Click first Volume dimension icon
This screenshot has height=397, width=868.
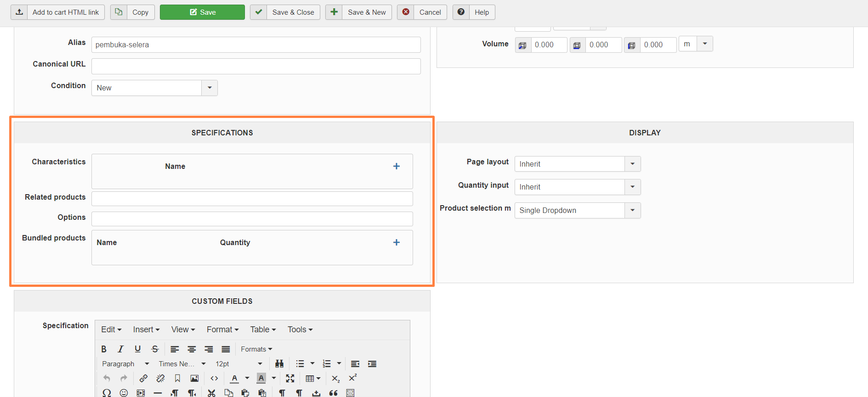523,45
